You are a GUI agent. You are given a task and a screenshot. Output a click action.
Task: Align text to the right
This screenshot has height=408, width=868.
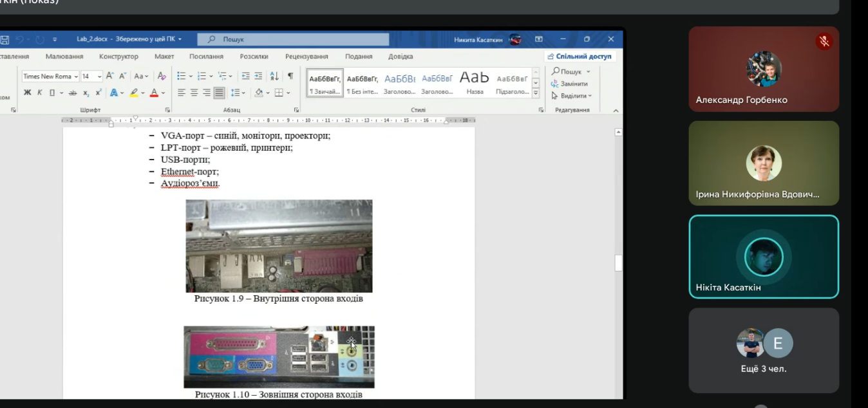point(206,93)
